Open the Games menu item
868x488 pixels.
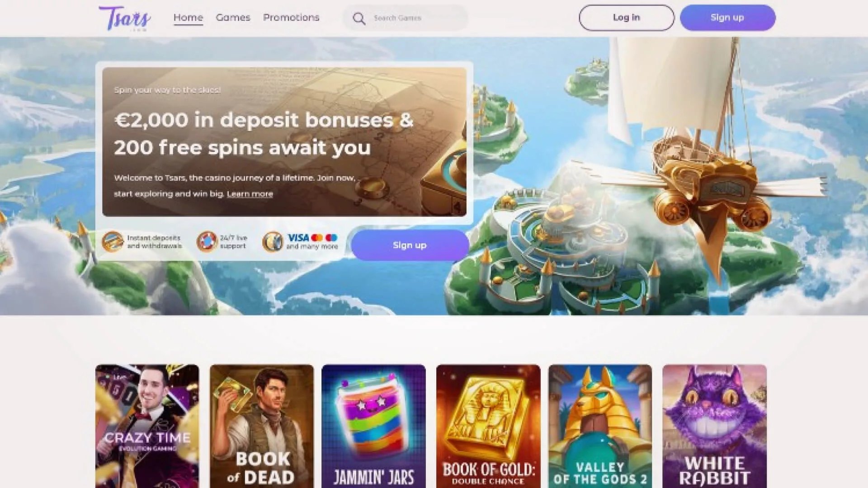[x=233, y=18]
